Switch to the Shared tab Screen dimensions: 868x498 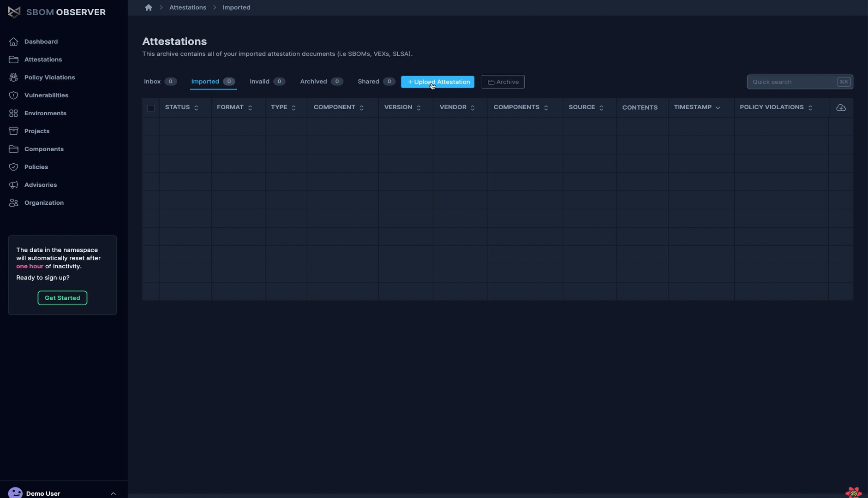tap(376, 82)
